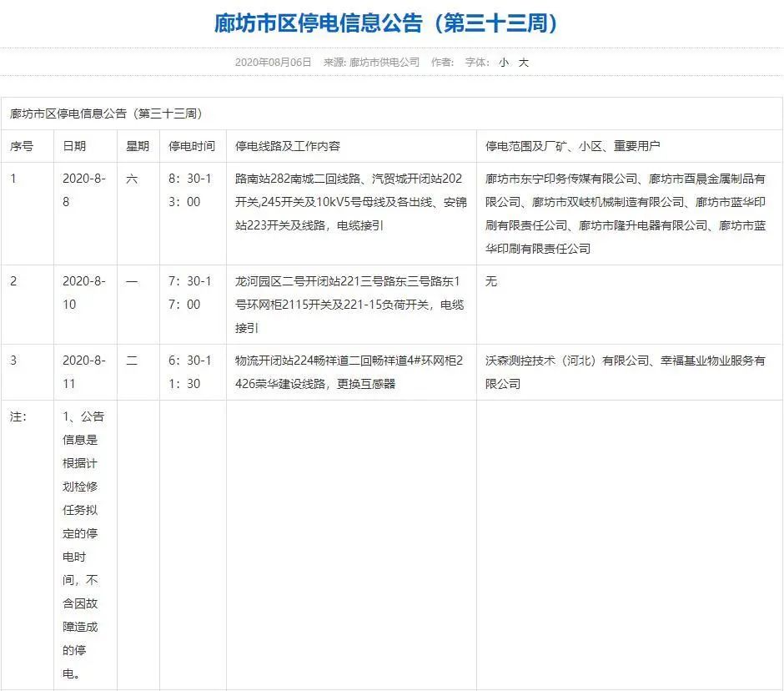
Task: Click the 星期 column header
Action: [138, 146]
